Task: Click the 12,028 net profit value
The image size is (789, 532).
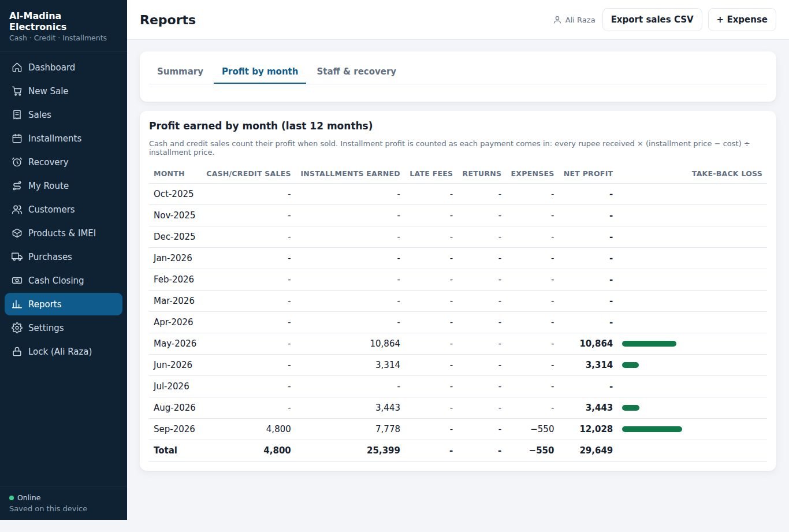Action: tap(596, 429)
